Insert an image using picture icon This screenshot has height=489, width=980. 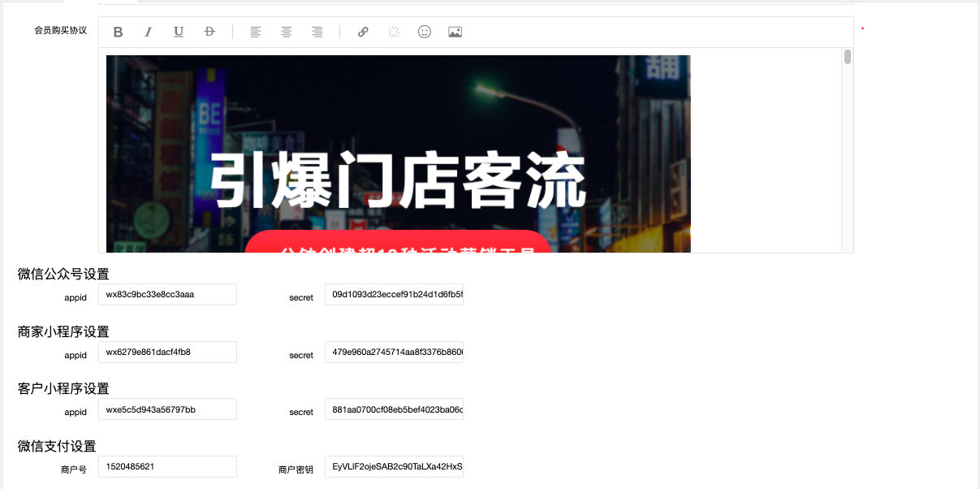tap(455, 32)
